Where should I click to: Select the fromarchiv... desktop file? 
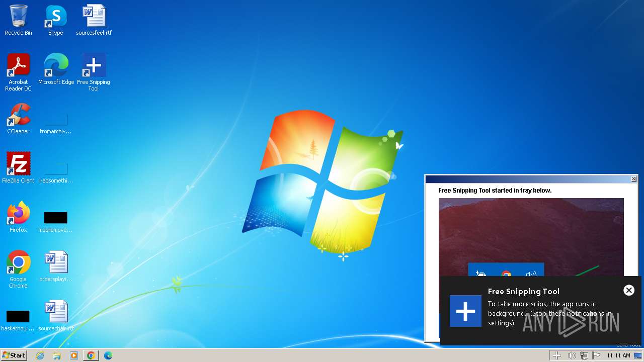[56, 123]
